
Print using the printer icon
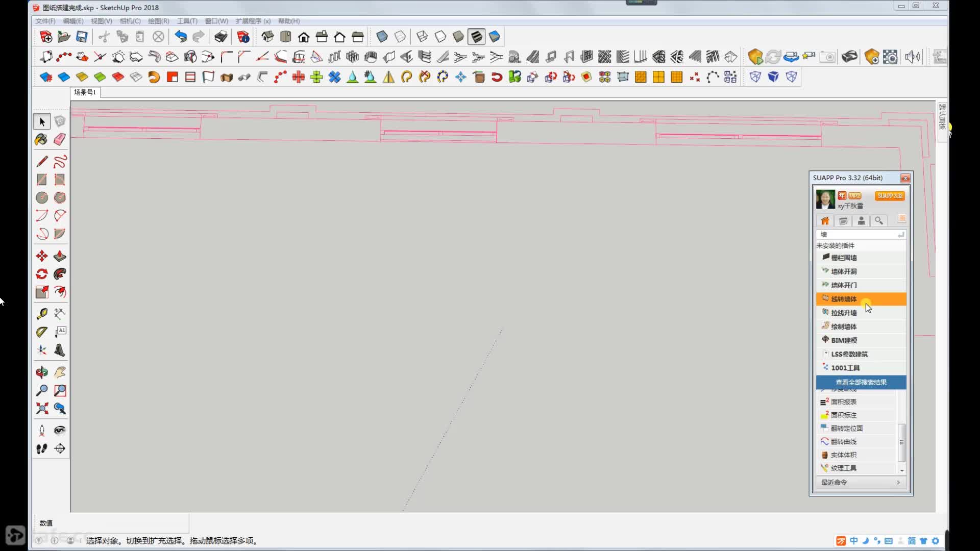[x=220, y=37]
